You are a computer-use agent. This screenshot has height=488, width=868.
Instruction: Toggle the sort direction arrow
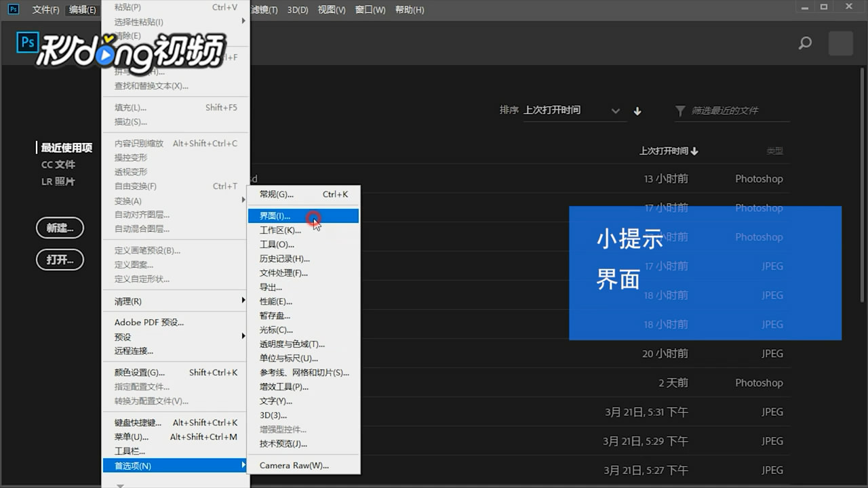(637, 111)
